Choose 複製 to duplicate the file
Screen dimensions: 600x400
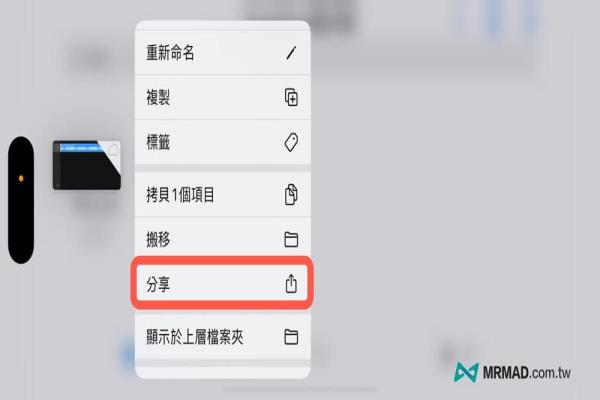[223, 97]
